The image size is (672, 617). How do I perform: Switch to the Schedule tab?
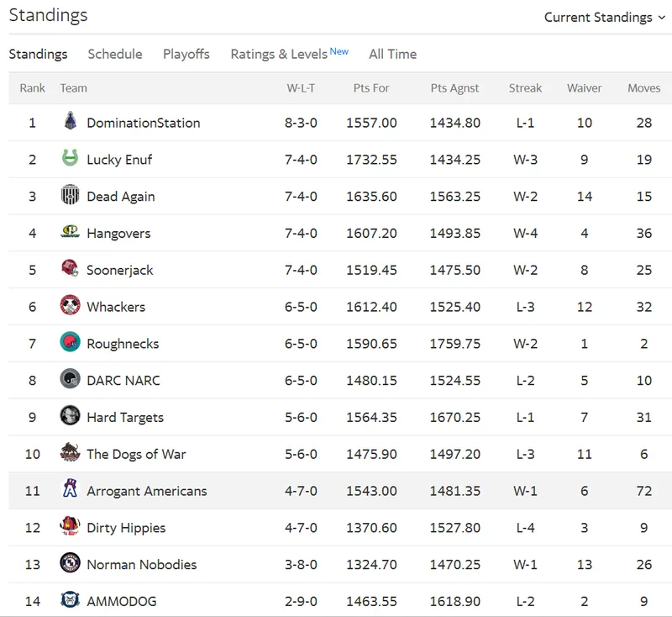pyautogui.click(x=115, y=54)
